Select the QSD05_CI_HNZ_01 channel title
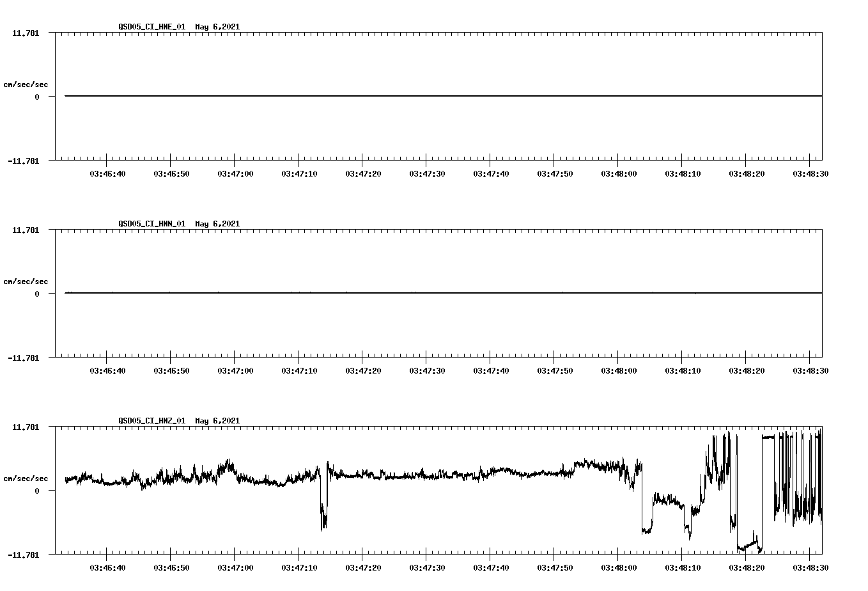Screen dimensions: 868x591 click(153, 421)
